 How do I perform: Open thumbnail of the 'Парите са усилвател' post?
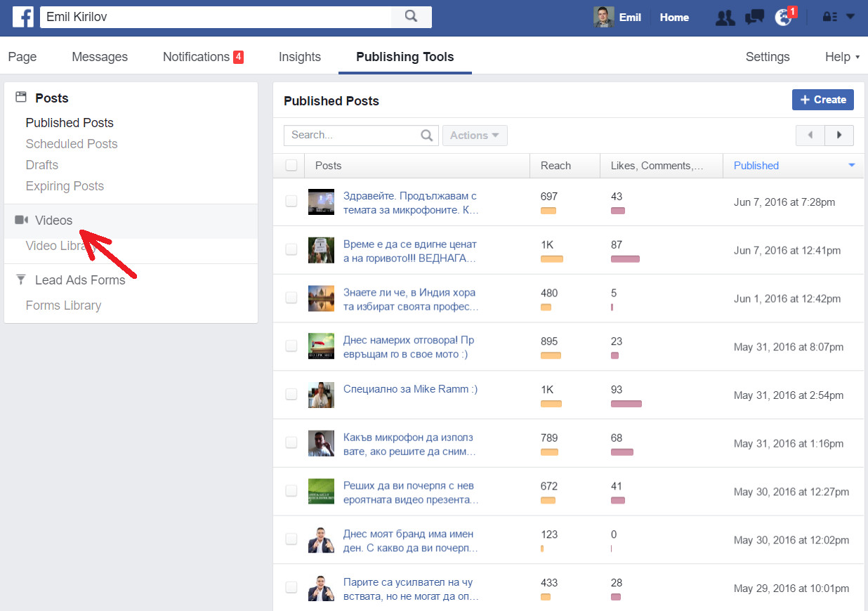(x=321, y=588)
